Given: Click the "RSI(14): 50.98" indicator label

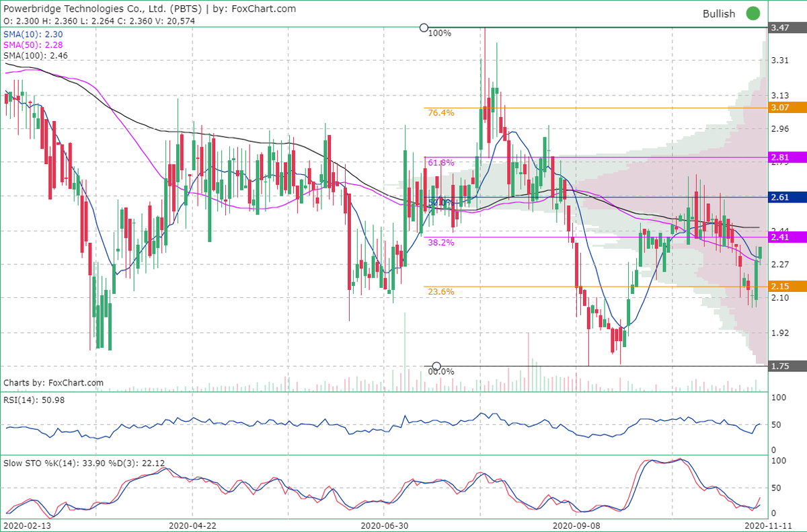Looking at the screenshot, I should [33, 400].
